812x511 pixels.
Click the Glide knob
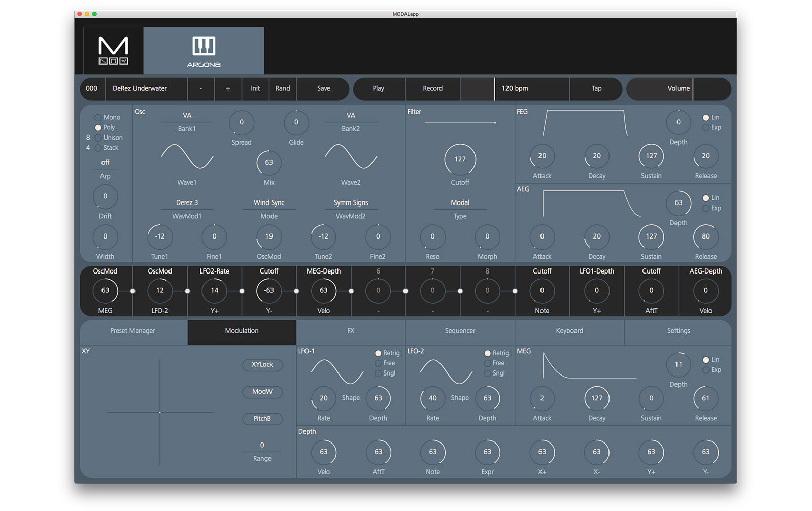(296, 122)
